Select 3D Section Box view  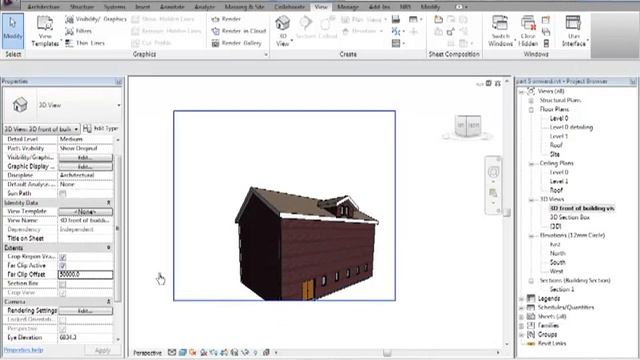click(x=569, y=218)
